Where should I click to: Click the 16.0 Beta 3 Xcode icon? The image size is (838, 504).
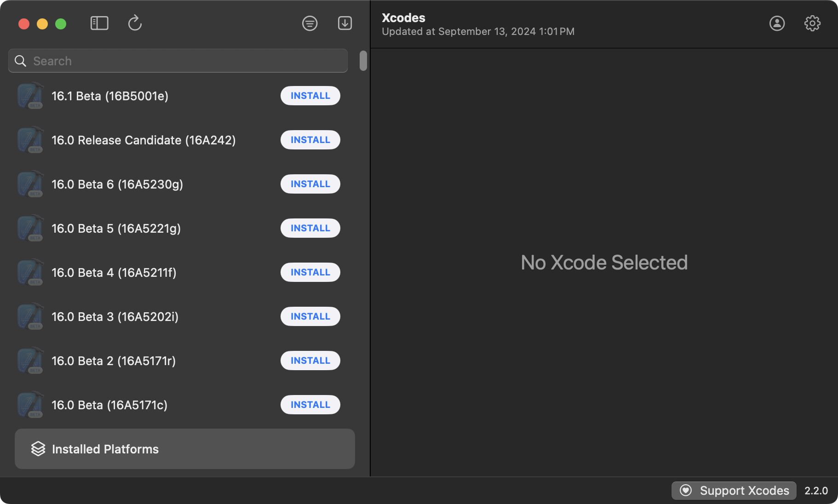(x=30, y=316)
